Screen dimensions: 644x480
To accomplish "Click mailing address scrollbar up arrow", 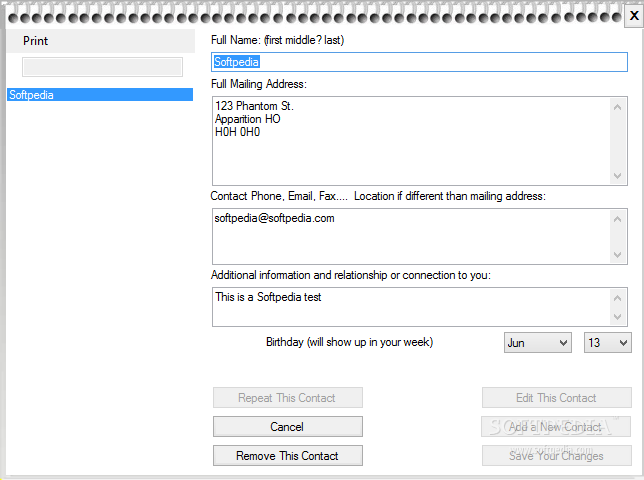I will tap(617, 107).
